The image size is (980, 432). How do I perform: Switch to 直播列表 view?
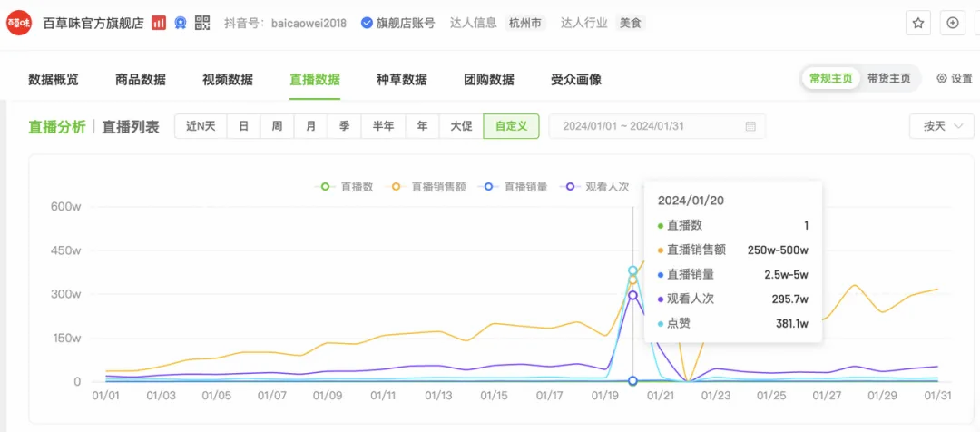[130, 126]
